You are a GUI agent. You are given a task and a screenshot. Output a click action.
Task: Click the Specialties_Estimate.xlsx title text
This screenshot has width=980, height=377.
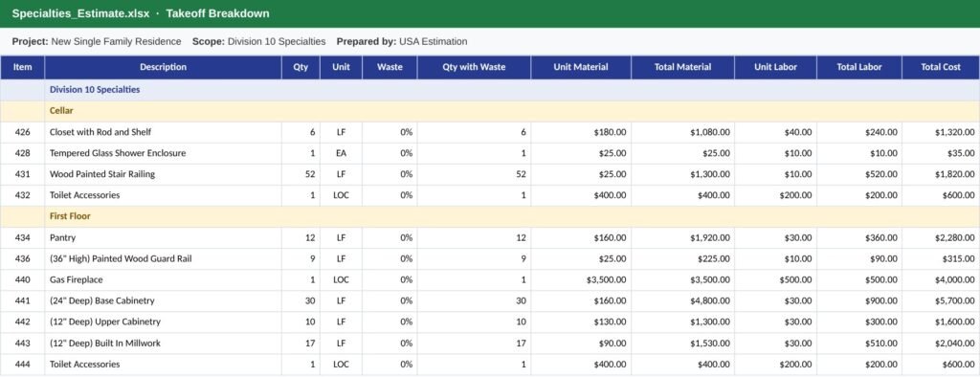pos(80,13)
